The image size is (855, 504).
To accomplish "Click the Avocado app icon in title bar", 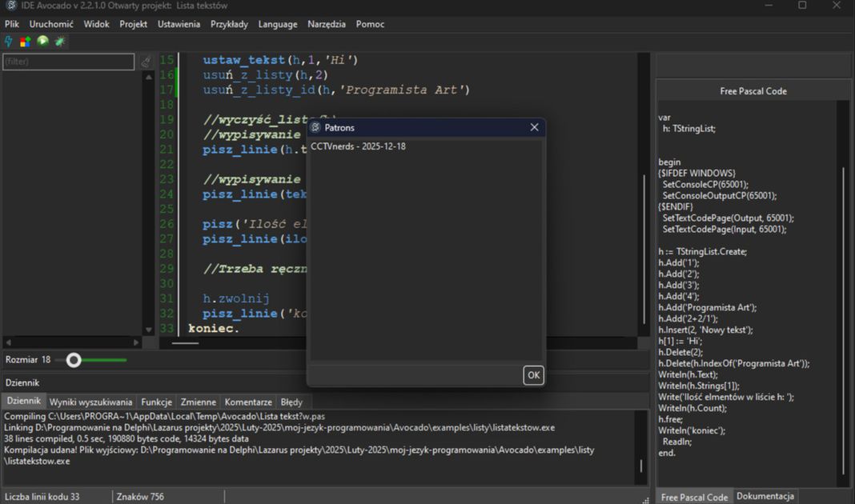I will tap(11, 6).
